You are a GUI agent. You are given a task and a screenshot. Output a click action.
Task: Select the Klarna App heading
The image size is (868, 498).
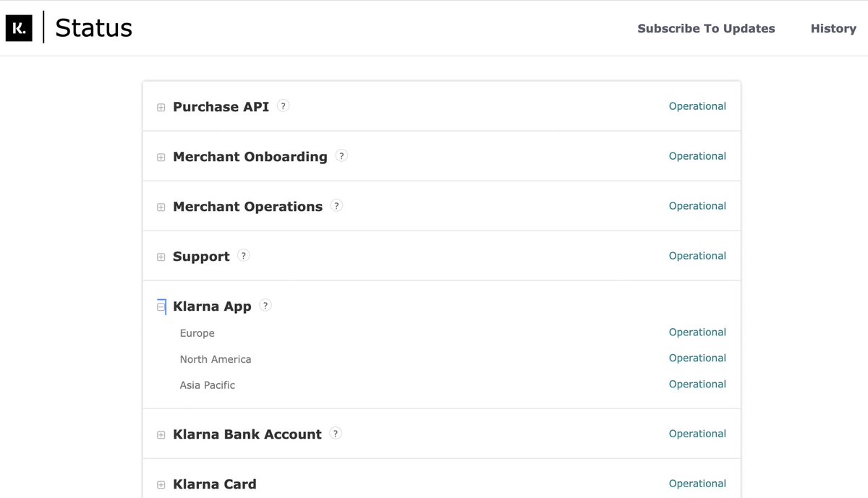[212, 306]
